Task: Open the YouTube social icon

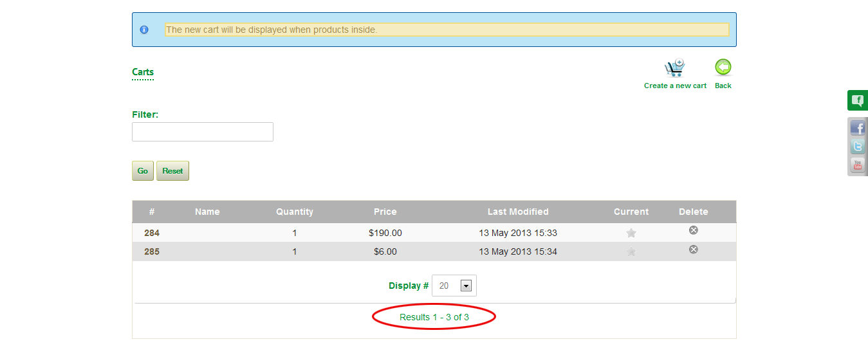Action: click(857, 165)
